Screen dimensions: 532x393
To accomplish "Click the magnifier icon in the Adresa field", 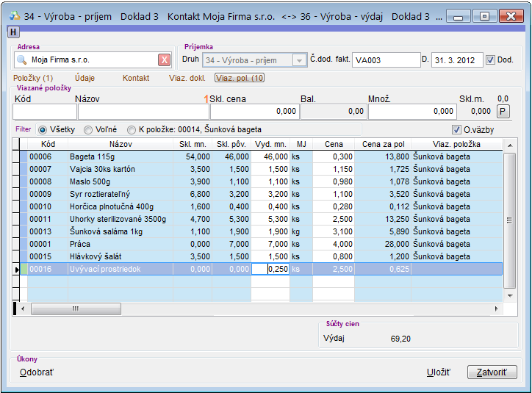I will pyautogui.click(x=21, y=60).
